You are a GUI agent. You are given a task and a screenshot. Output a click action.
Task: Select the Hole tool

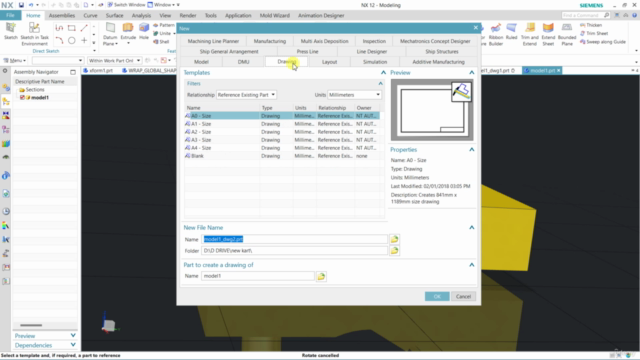click(x=144, y=31)
